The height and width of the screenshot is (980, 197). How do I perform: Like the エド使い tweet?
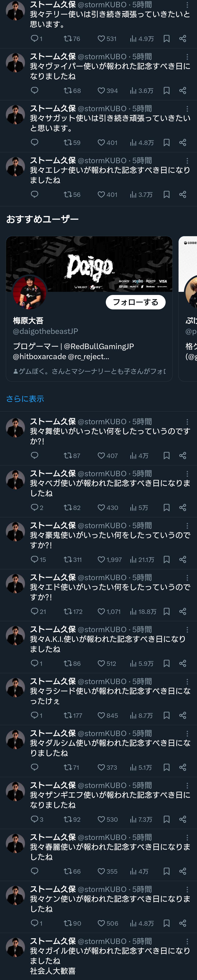click(x=101, y=611)
